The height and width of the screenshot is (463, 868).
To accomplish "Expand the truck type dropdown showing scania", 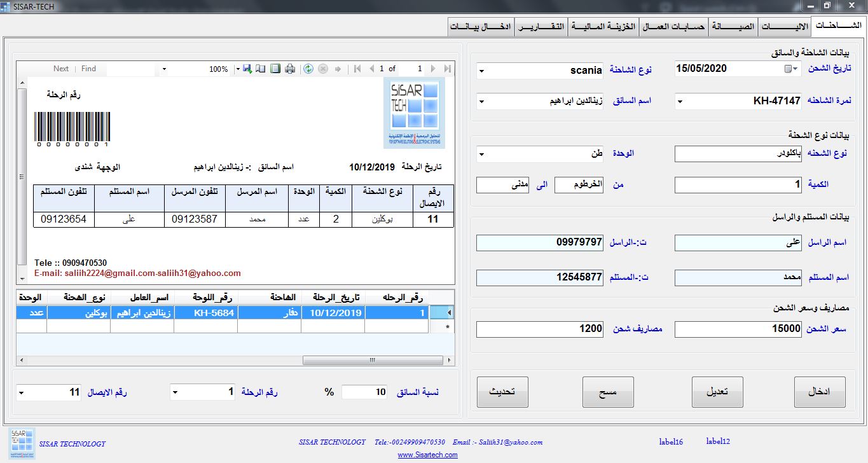I will tap(481, 71).
